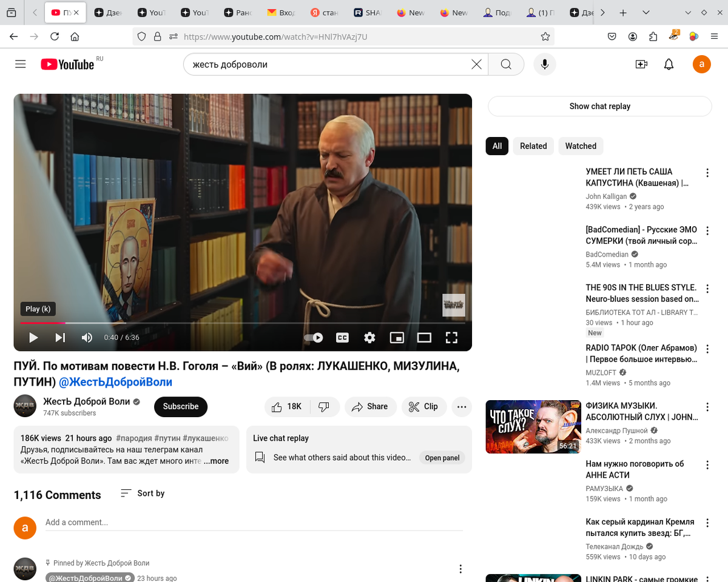Open options for УМЕЕТ ЛИ ПЕТЬ САША video
This screenshot has height=582, width=728.
[707, 172]
